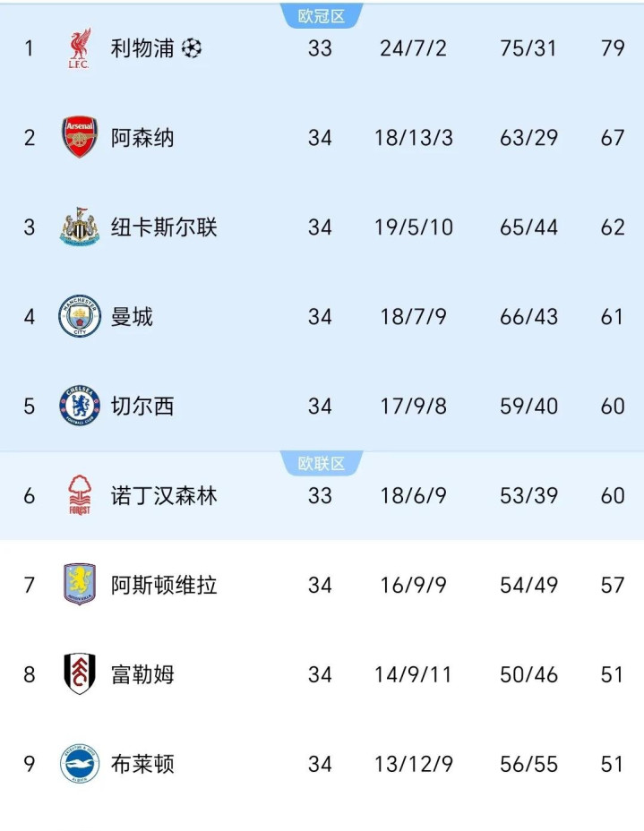Click the Arsenal club crest

point(80,137)
